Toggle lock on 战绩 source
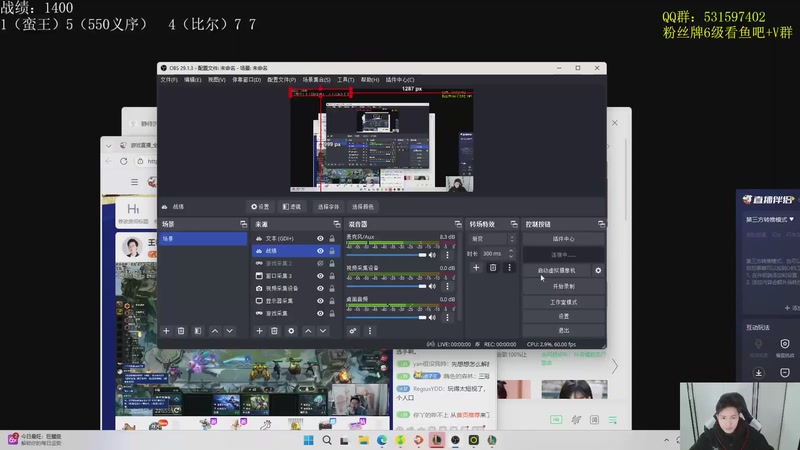Screen dimensions: 800x450 click(332, 251)
